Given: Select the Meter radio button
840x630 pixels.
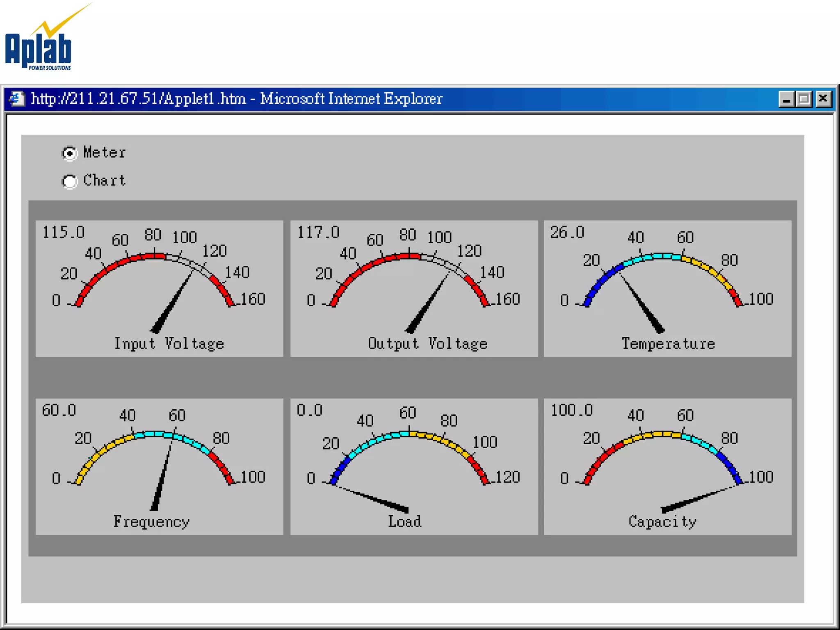Looking at the screenshot, I should point(70,153).
